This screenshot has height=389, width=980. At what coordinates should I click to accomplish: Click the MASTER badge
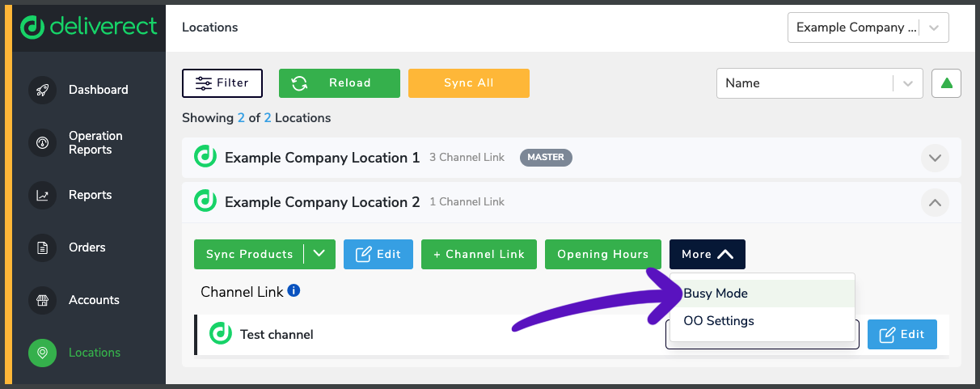point(546,157)
